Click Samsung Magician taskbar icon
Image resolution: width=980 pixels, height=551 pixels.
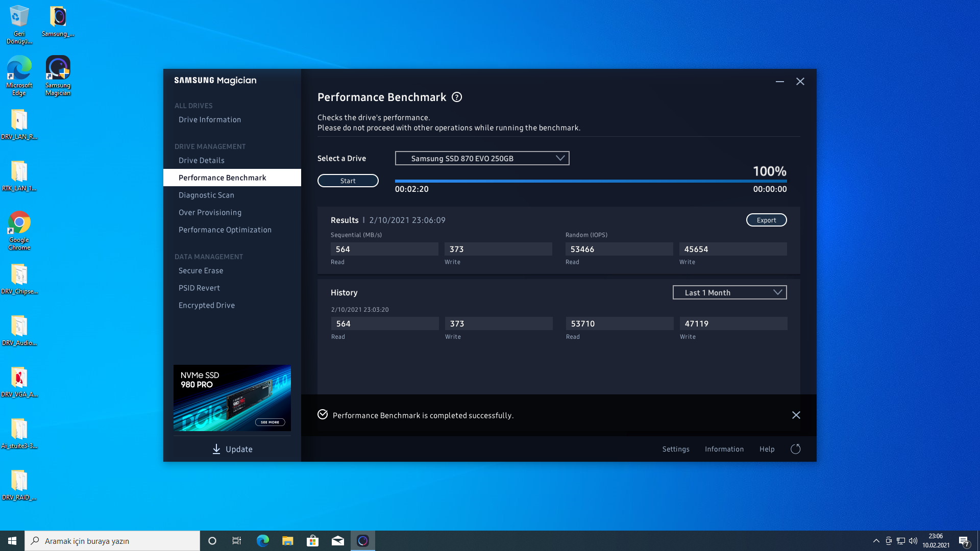(x=363, y=541)
